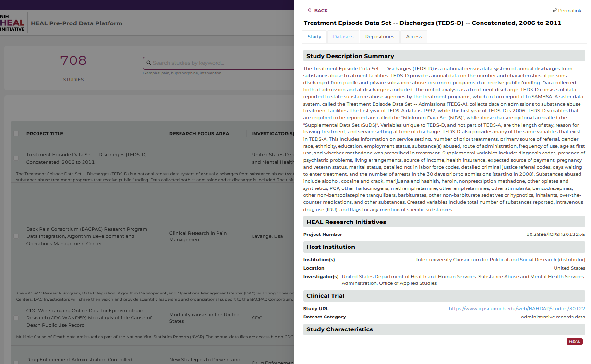Click the Project Title column header
This screenshot has height=364, width=591.
(45, 134)
